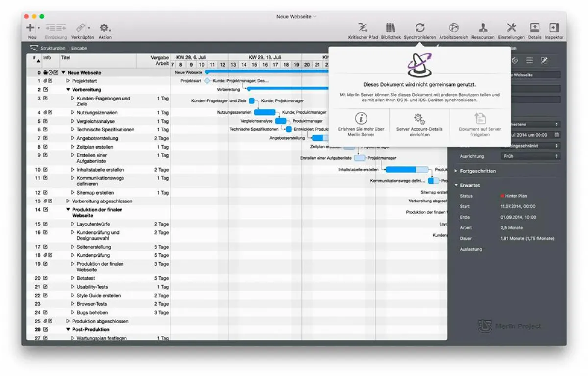
Task: Open the Inspektor panel
Action: 554,28
